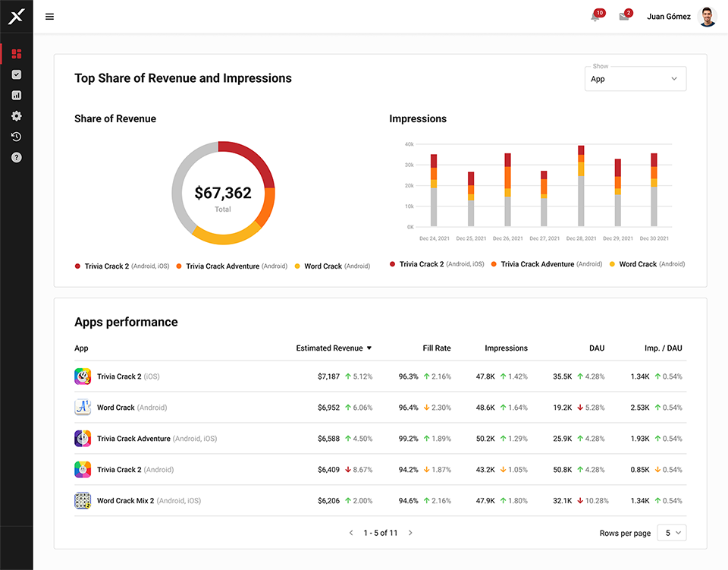The width and height of the screenshot is (728, 570).
Task: Open the Word Crack Mix 2 row name
Action: 149,501
